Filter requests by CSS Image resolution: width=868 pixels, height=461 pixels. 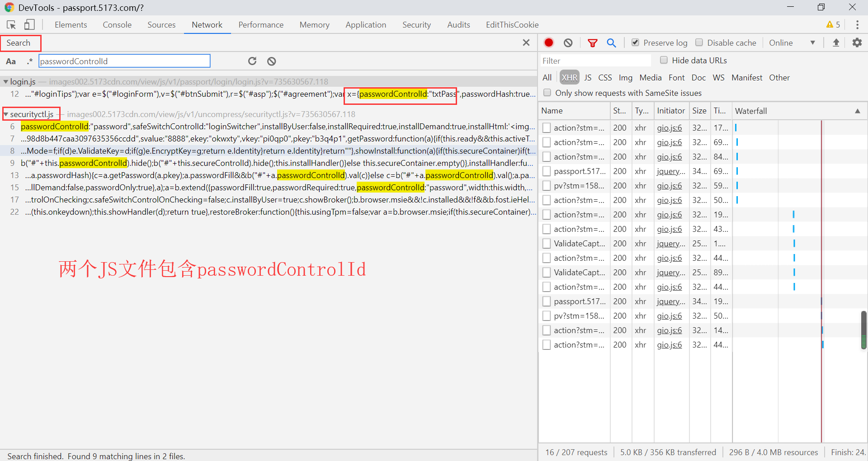[605, 78]
